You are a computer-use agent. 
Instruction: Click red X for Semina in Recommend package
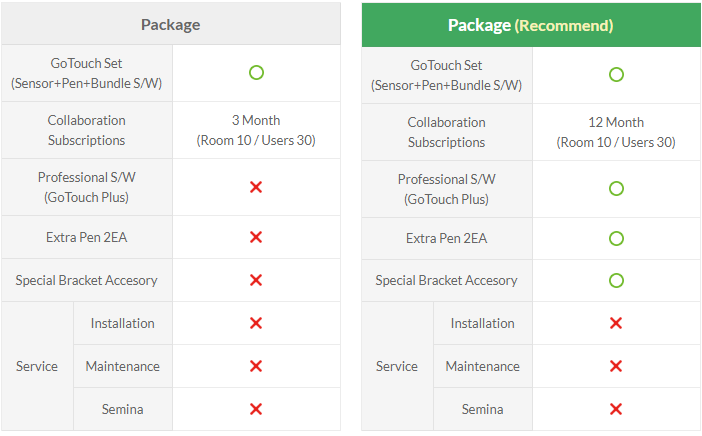coord(616,409)
